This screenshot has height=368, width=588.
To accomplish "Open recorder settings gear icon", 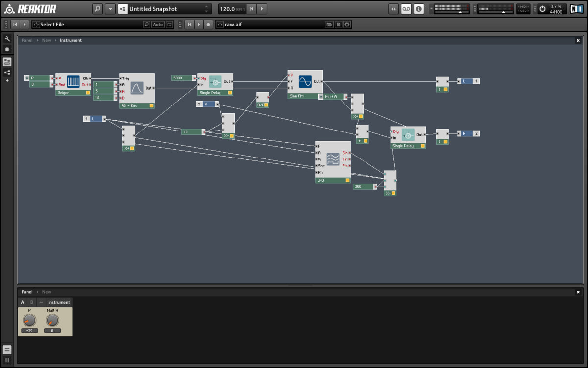I will pyautogui.click(x=347, y=24).
